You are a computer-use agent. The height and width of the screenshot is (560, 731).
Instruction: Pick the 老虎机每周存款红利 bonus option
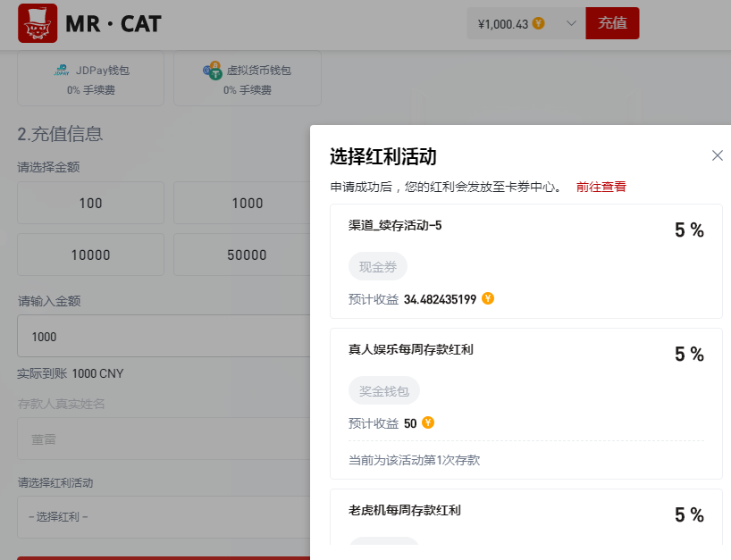pos(525,518)
